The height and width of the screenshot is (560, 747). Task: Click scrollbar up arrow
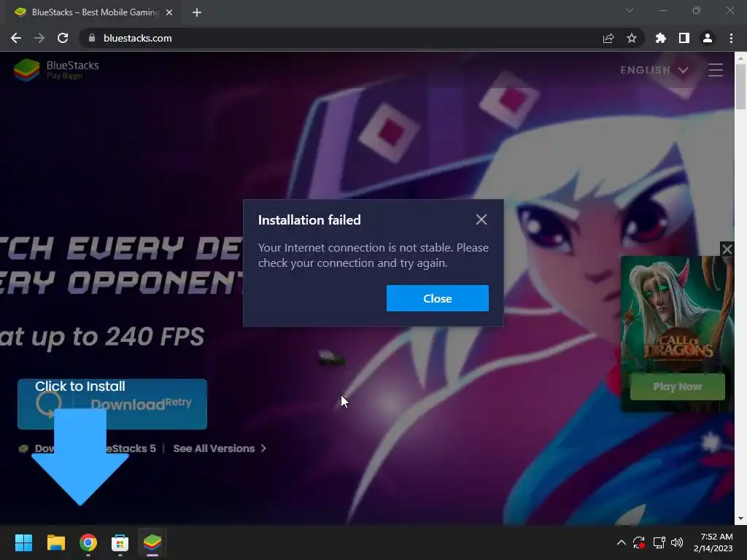point(740,58)
